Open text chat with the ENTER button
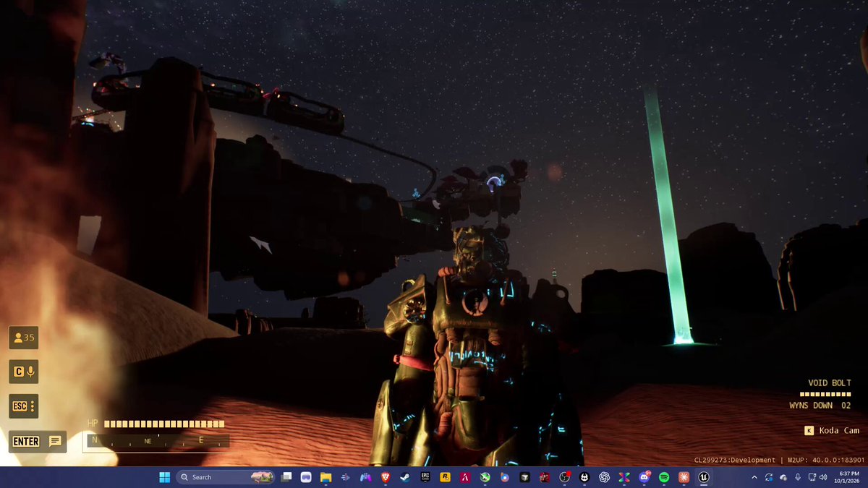 click(x=38, y=441)
